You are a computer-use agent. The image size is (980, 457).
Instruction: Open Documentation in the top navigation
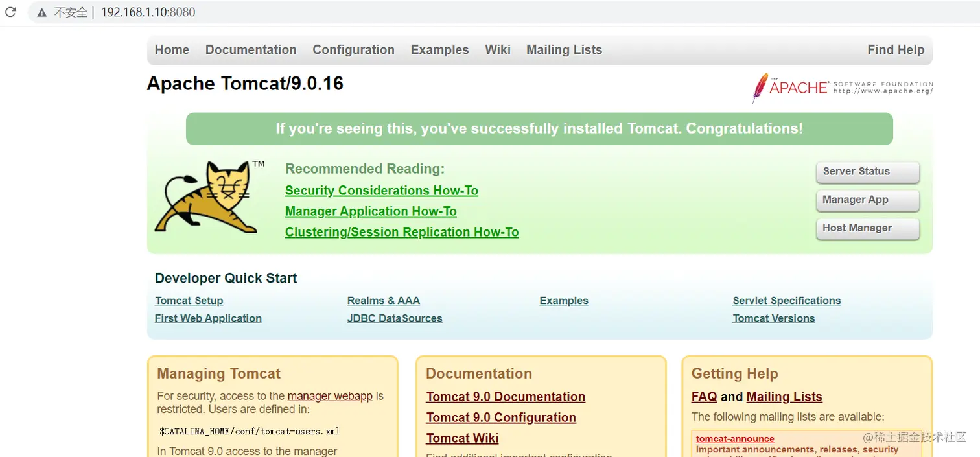coord(251,50)
